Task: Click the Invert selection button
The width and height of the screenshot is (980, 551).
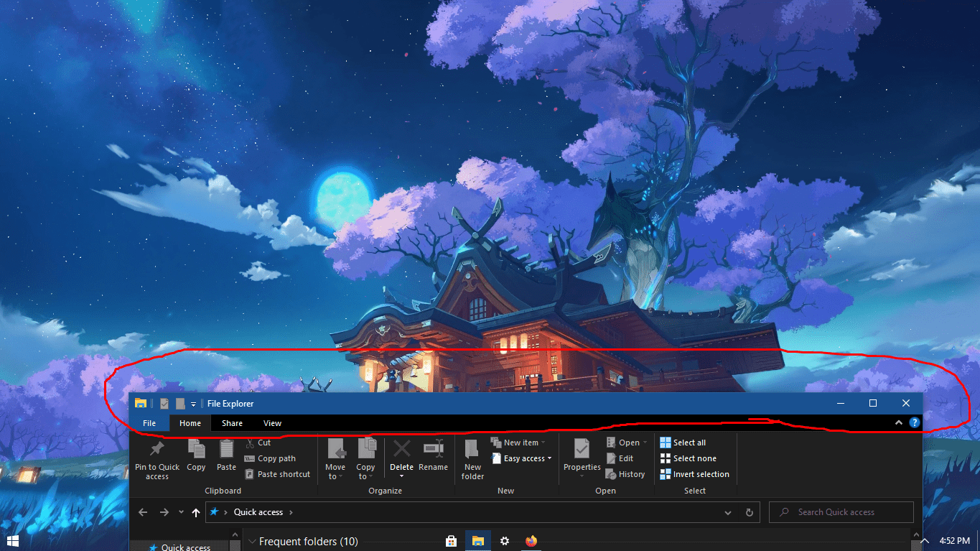Action: click(x=694, y=473)
